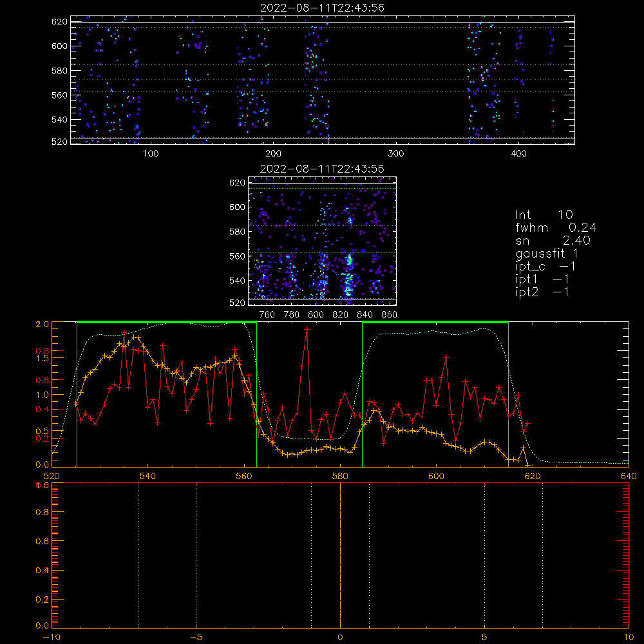Click the -10 x-axis label of bottom plot
This screenshot has width=644, height=644.
(52, 637)
